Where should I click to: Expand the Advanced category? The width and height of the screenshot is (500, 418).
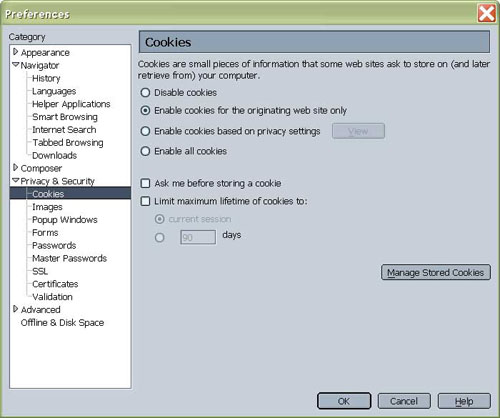click(x=15, y=309)
